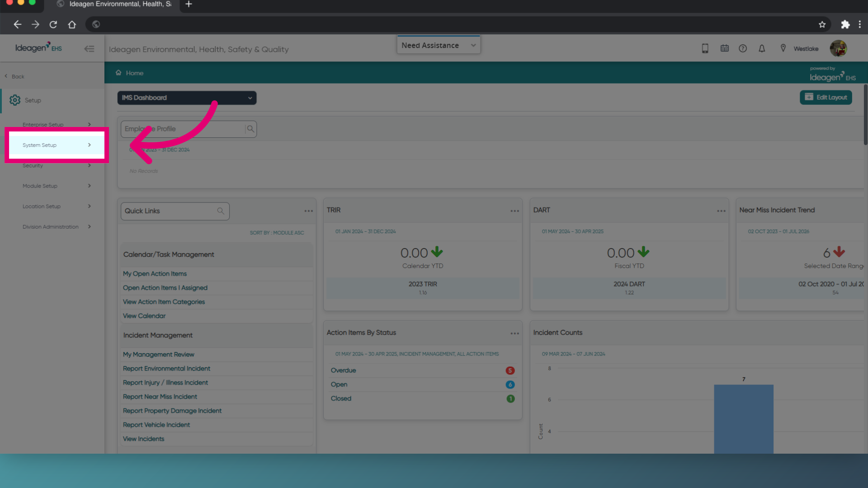The width and height of the screenshot is (868, 488).
Task: Open Quick Links widget three-dot menu
Action: click(309, 211)
